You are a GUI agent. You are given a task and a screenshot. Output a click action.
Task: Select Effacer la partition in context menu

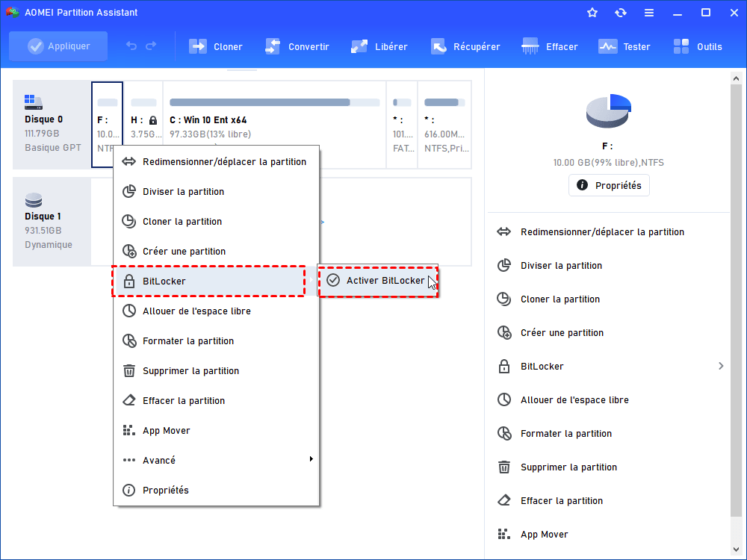pyautogui.click(x=217, y=401)
